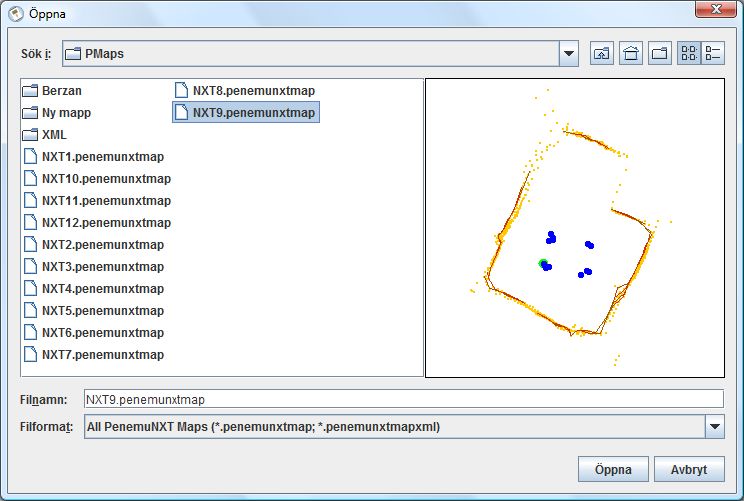
Task: Select file NXT4.penemunxtmap
Action: tap(93, 288)
